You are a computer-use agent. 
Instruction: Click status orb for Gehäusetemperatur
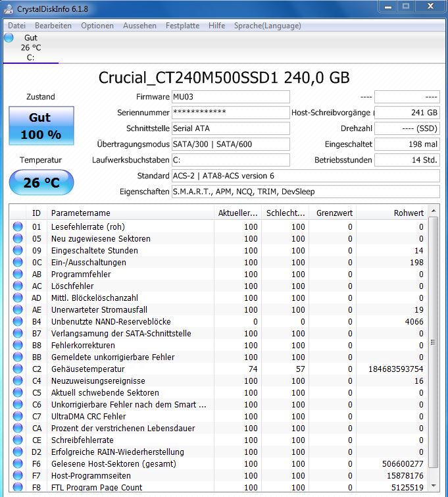18,369
